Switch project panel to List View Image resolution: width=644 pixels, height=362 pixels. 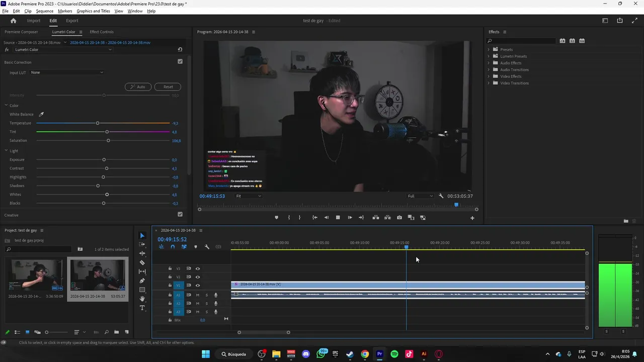click(17, 332)
